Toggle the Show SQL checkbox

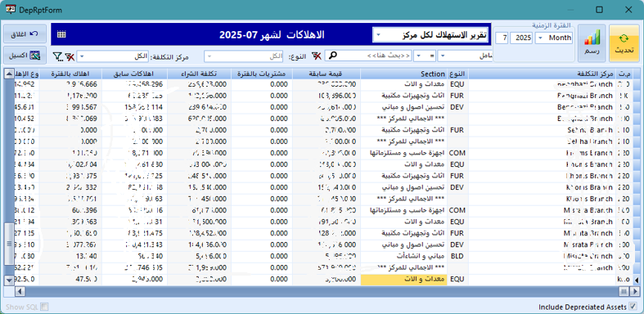[x=44, y=307]
